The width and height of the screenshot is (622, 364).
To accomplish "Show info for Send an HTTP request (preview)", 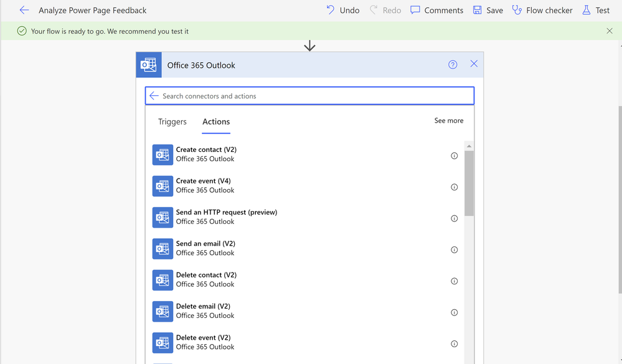I will tap(454, 218).
